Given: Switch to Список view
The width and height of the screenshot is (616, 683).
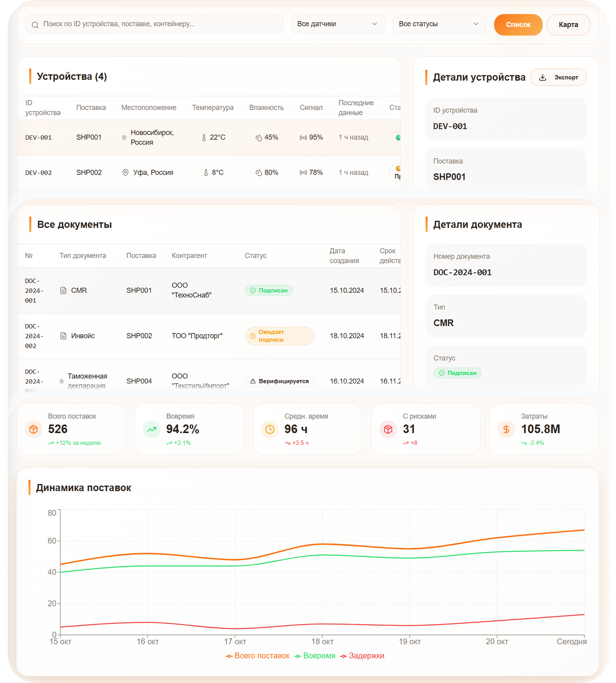Looking at the screenshot, I should click(518, 25).
